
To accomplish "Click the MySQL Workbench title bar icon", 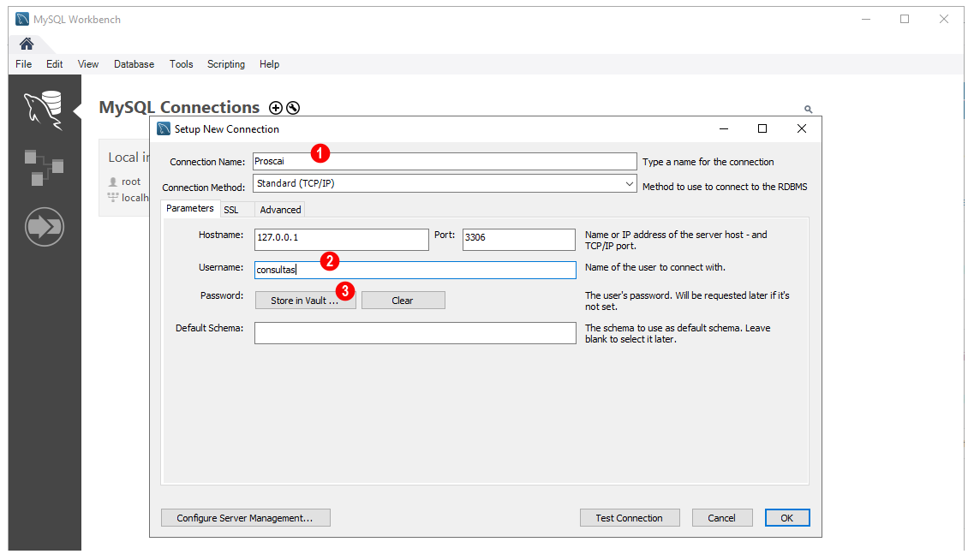I will 22,19.
